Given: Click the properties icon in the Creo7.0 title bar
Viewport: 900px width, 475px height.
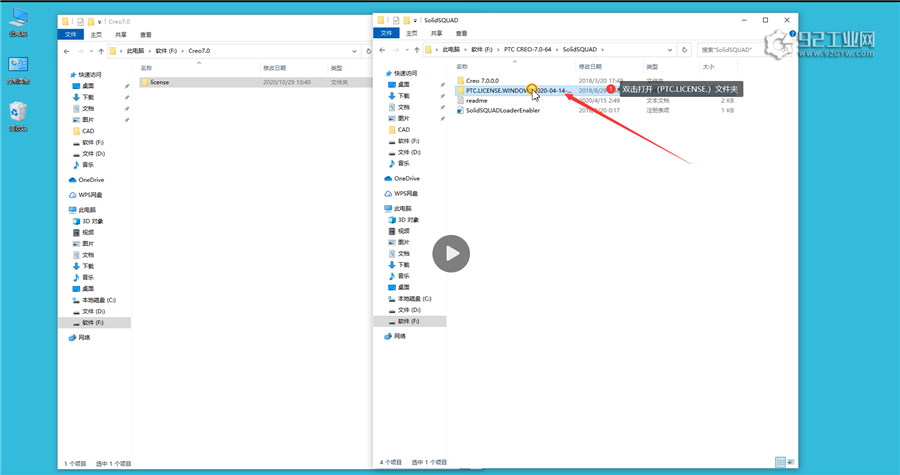Looking at the screenshot, I should pyautogui.click(x=80, y=22).
